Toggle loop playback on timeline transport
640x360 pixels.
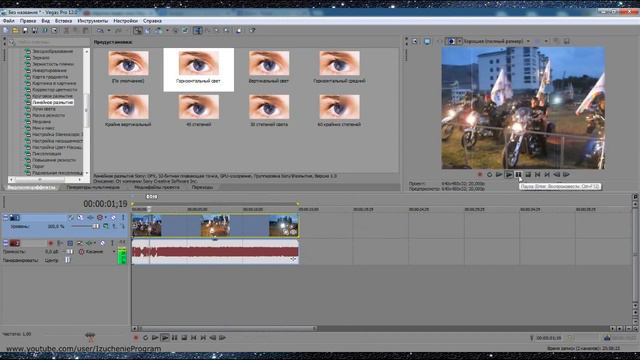tap(145, 338)
